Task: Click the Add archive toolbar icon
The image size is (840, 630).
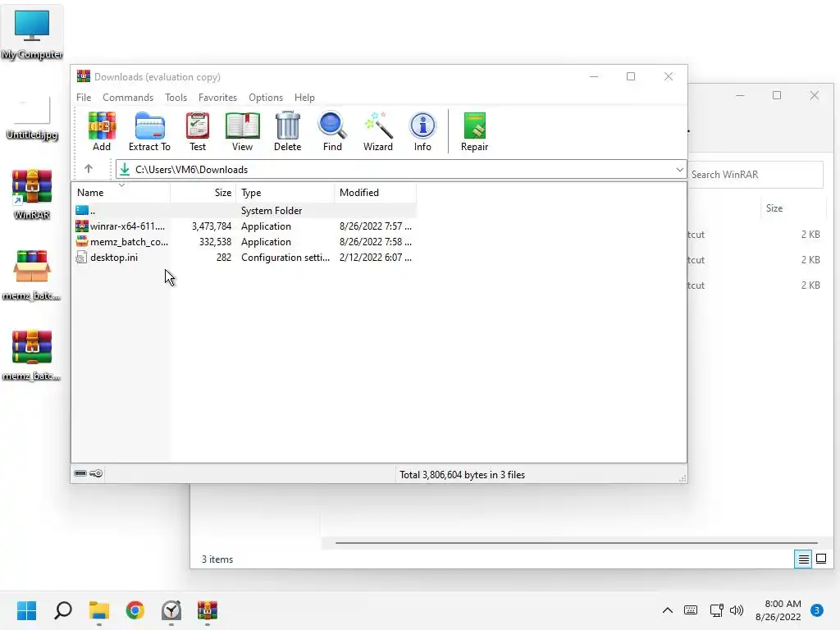Action: (x=102, y=132)
